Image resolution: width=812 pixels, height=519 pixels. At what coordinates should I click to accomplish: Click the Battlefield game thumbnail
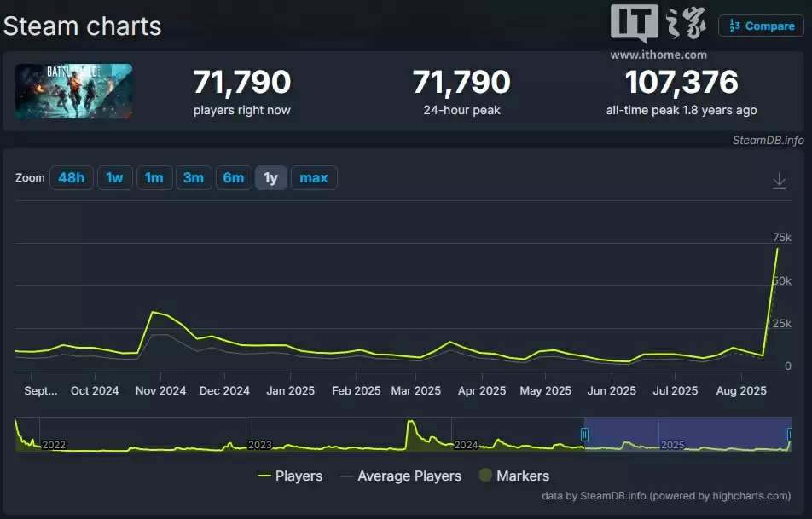click(x=73, y=91)
